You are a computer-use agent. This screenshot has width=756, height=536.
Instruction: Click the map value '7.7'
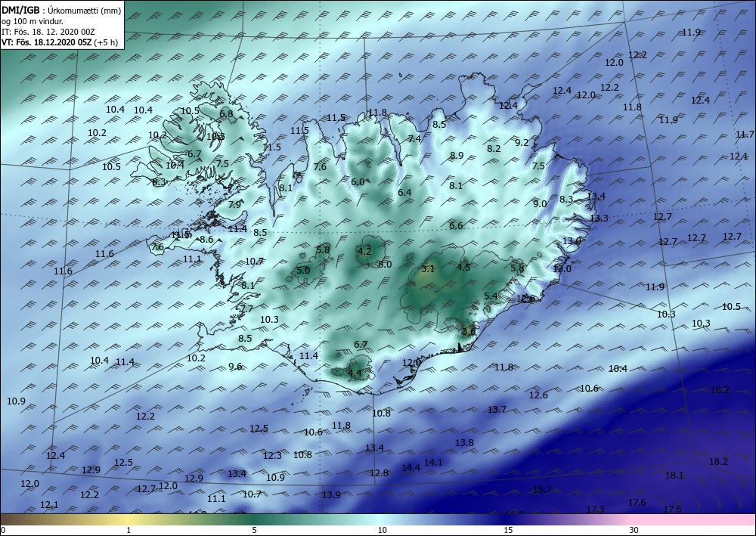point(246,309)
